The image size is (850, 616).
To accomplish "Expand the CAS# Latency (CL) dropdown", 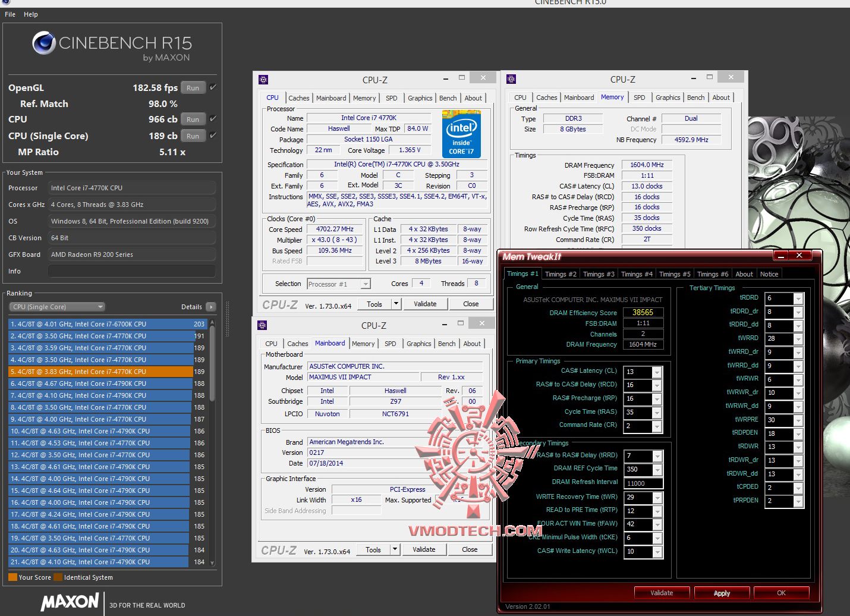I will 657,372.
